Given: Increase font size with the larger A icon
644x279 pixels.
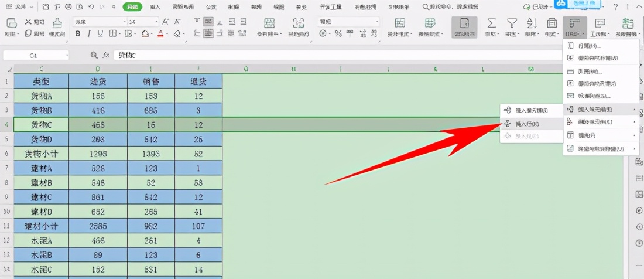Looking at the screenshot, I should pos(166,22).
